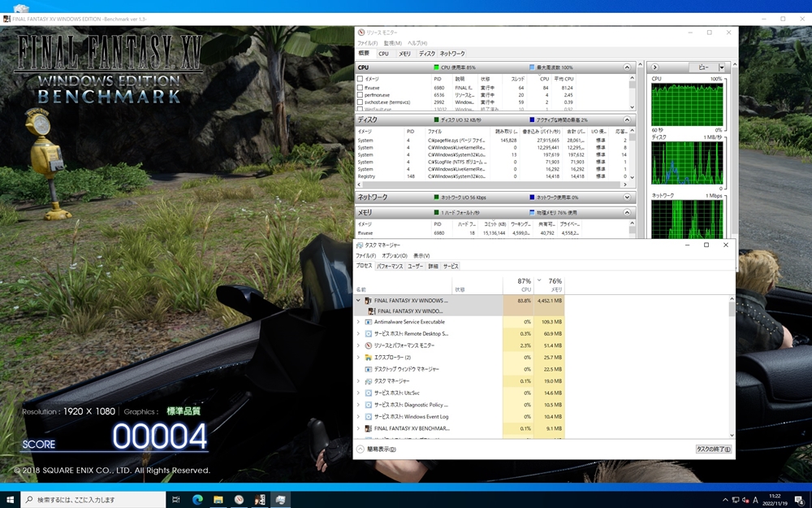Screen dimensions: 812x508
Task: Check the イメージ select-all checkbox in CPU section
Action: point(360,79)
